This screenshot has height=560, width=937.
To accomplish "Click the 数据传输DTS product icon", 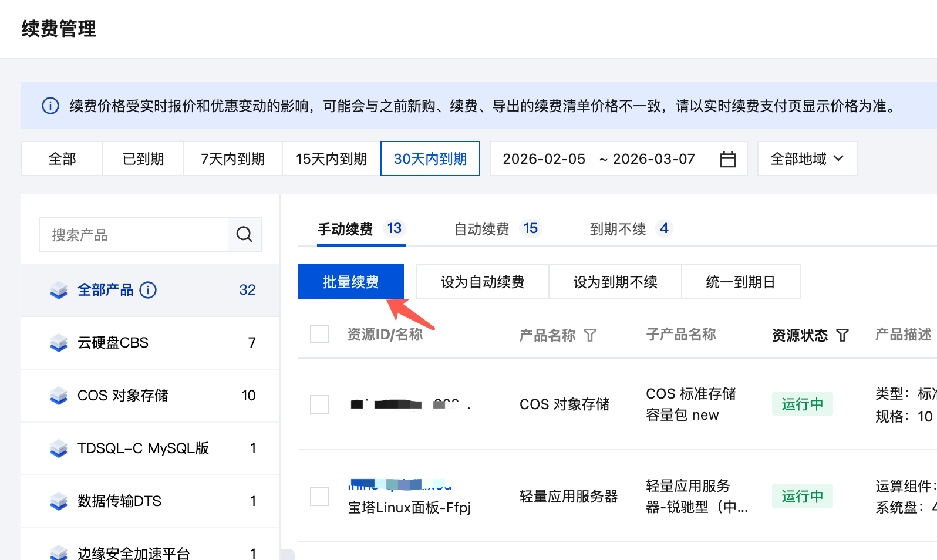I will (59, 501).
